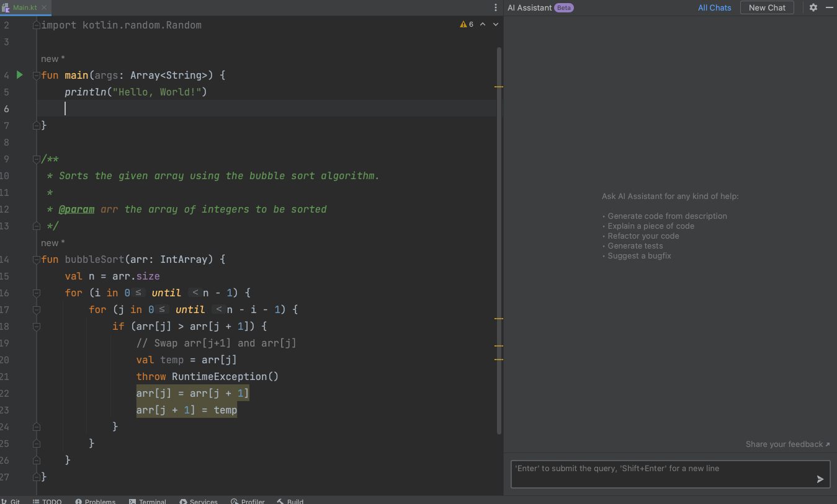Start a New Chat
This screenshot has height=504, width=837.
766,7
